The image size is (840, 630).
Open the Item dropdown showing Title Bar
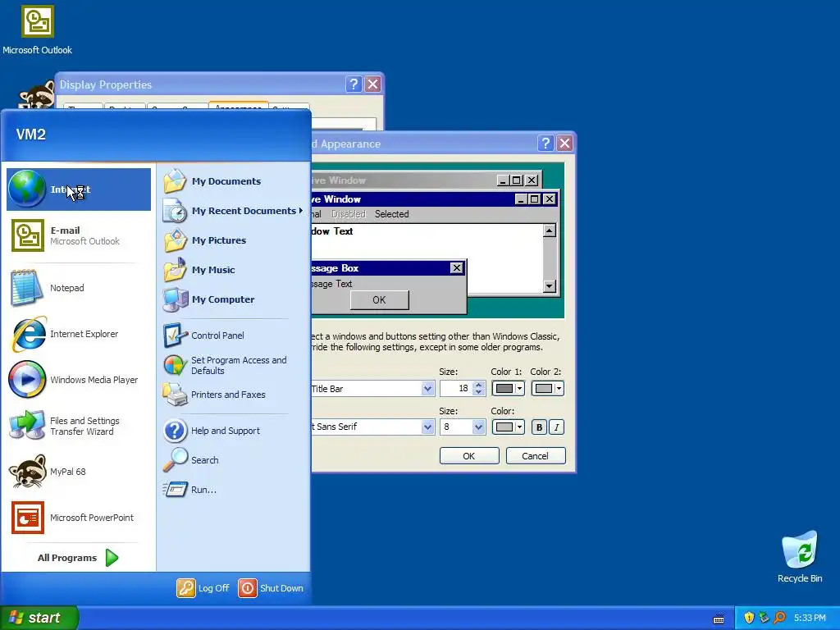tap(427, 388)
